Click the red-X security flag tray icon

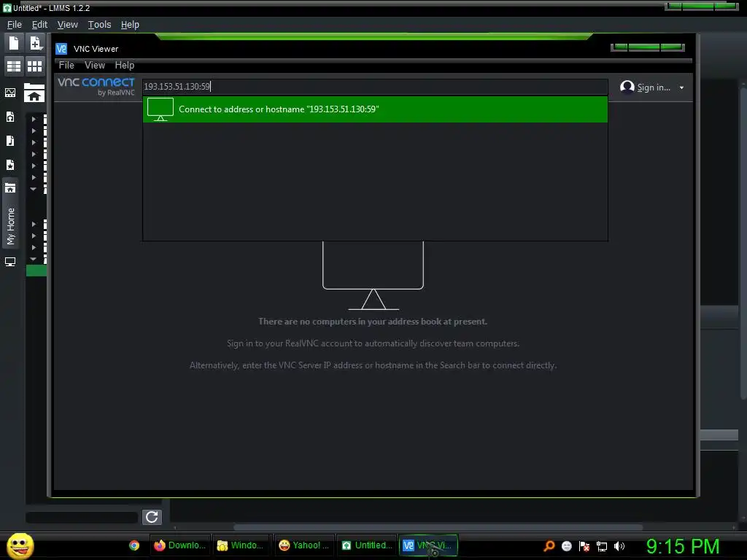[584, 545]
